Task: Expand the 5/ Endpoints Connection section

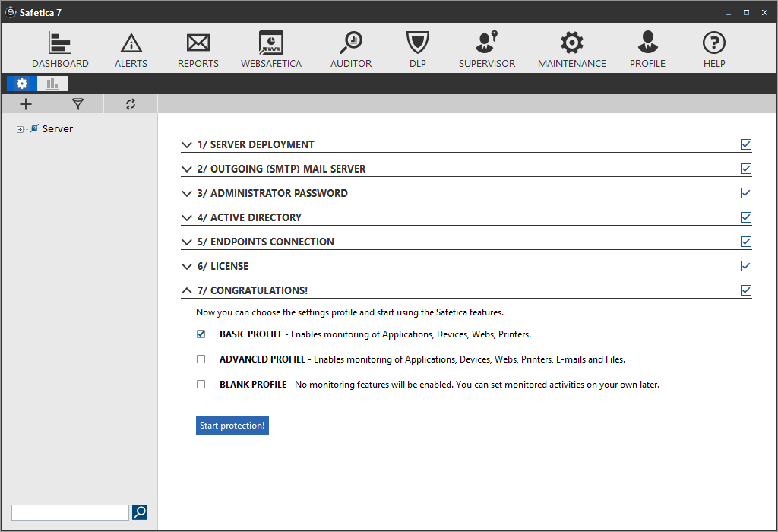Action: [x=187, y=242]
